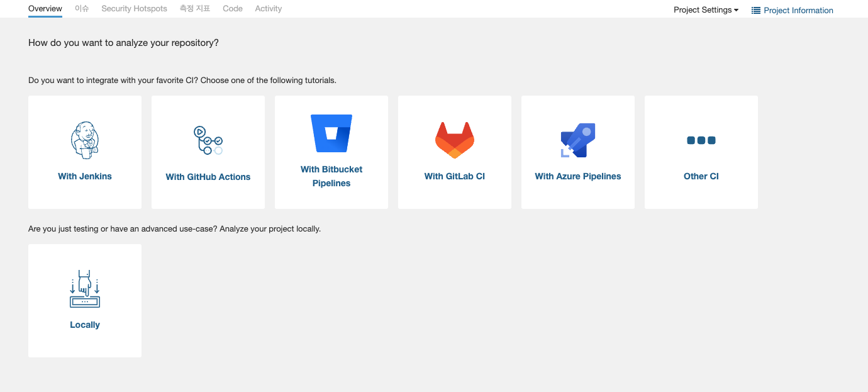Select the Locally analysis label
This screenshot has width=868, height=392.
(85, 325)
